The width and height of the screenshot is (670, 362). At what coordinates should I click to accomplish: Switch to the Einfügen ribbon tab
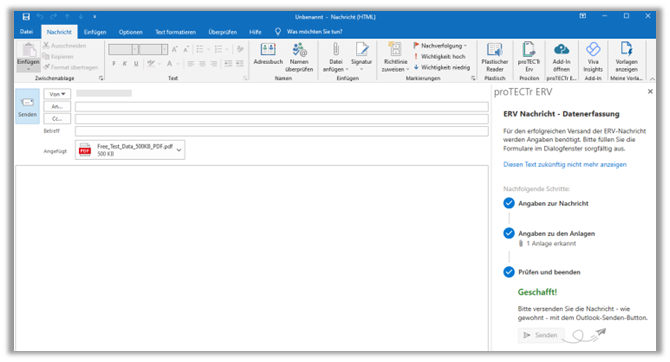click(95, 32)
